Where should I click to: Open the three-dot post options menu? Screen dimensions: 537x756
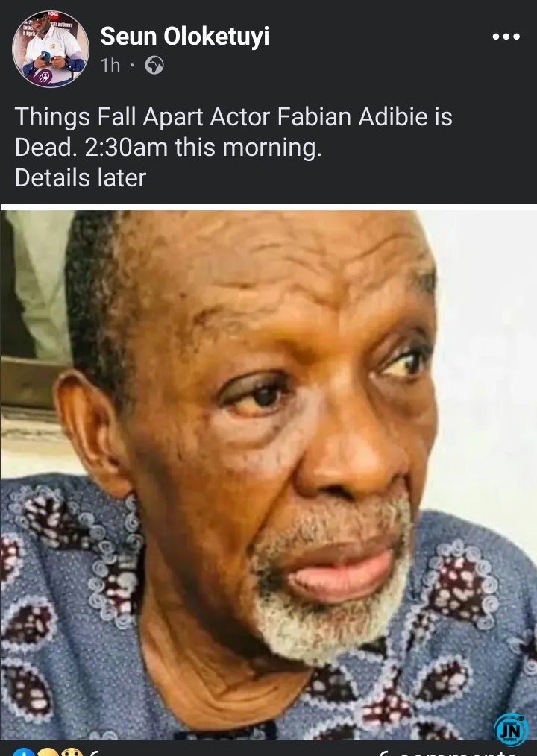click(x=506, y=37)
